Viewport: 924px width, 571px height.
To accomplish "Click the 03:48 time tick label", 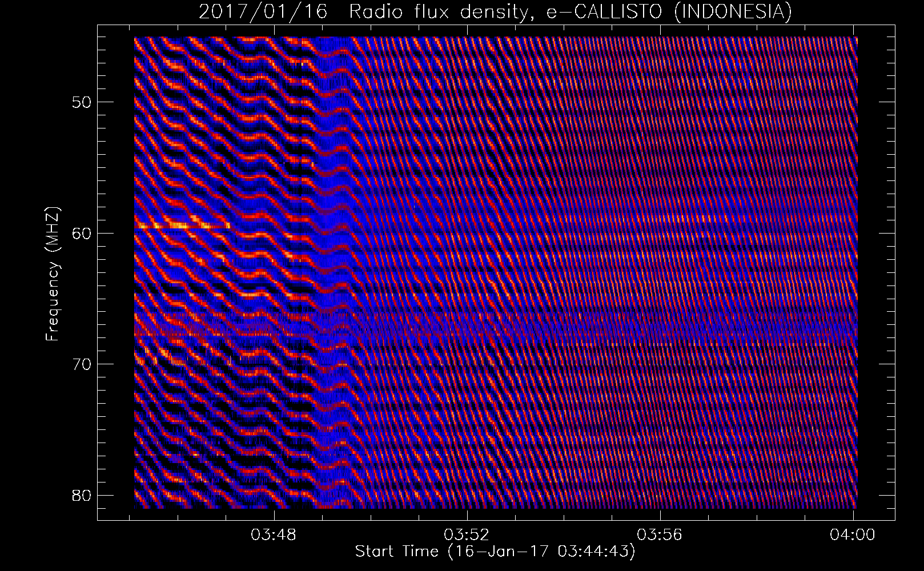I will pos(274,536).
